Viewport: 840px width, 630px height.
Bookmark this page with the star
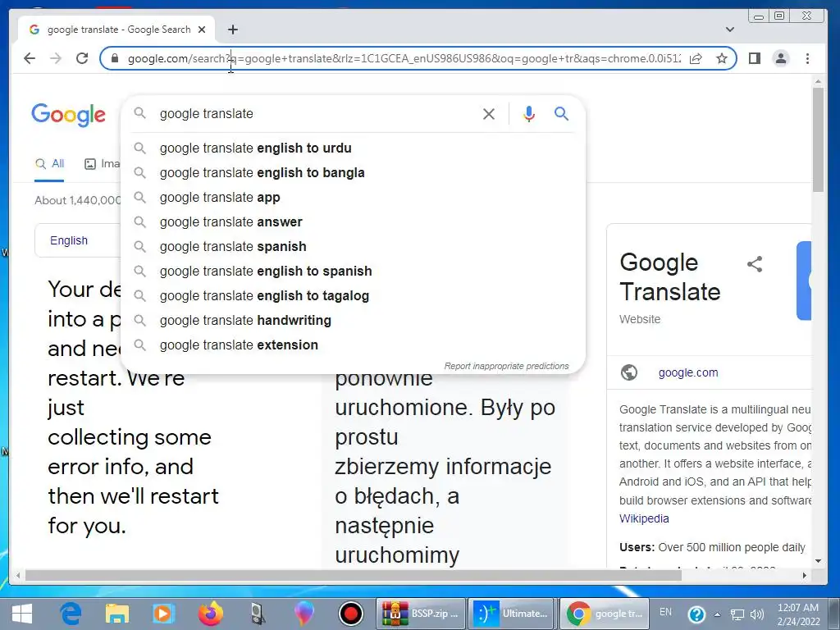722,58
